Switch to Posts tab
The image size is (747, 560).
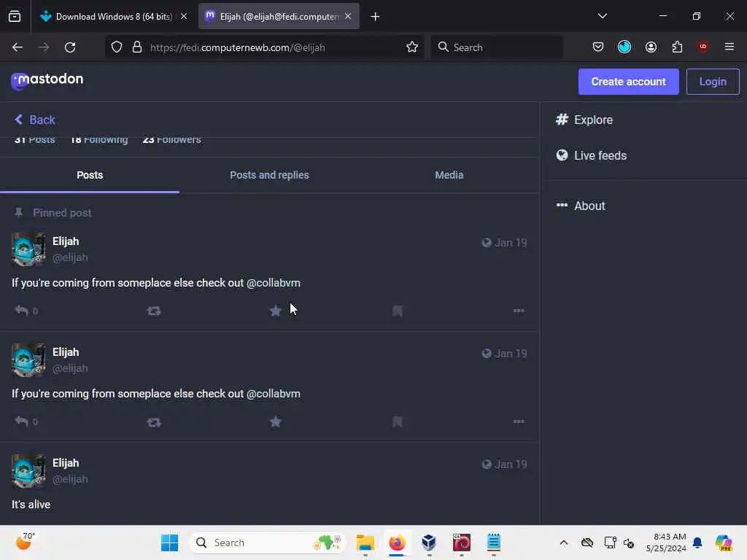pos(90,175)
